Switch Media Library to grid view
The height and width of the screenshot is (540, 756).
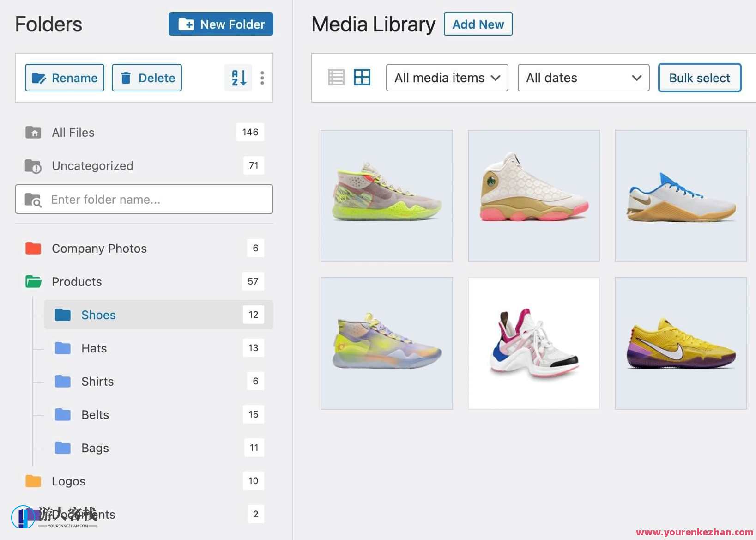pyautogui.click(x=363, y=77)
